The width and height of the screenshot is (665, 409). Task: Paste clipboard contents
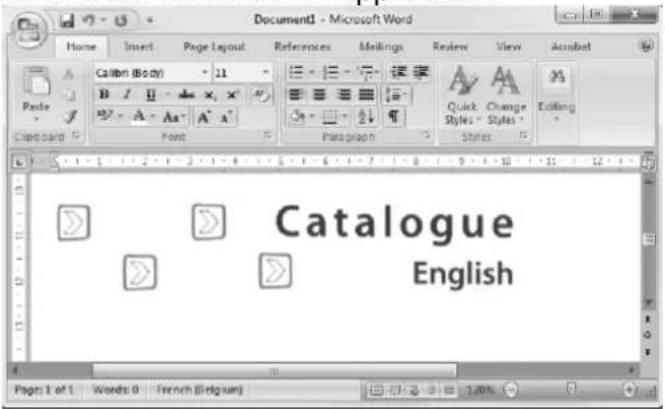pos(36,89)
